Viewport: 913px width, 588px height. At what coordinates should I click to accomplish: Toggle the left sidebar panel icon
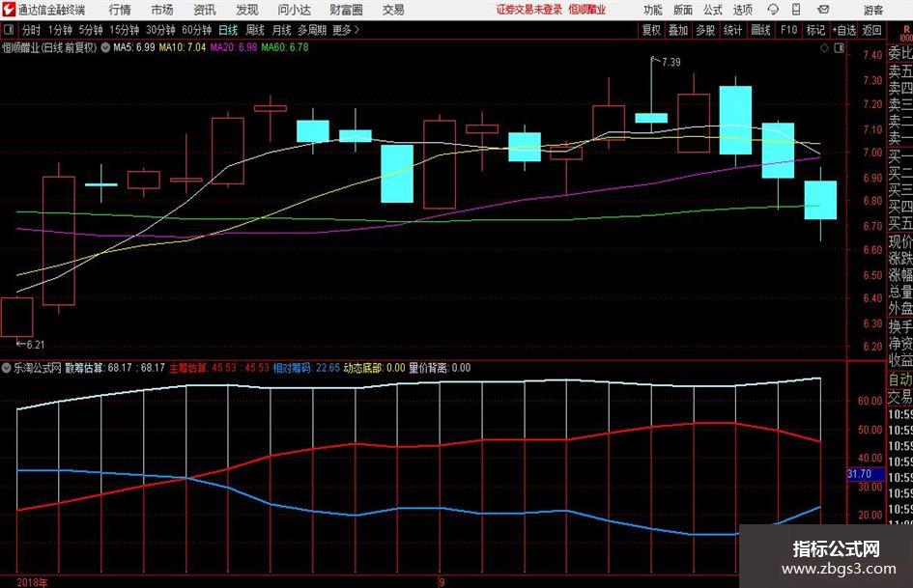click(9, 30)
